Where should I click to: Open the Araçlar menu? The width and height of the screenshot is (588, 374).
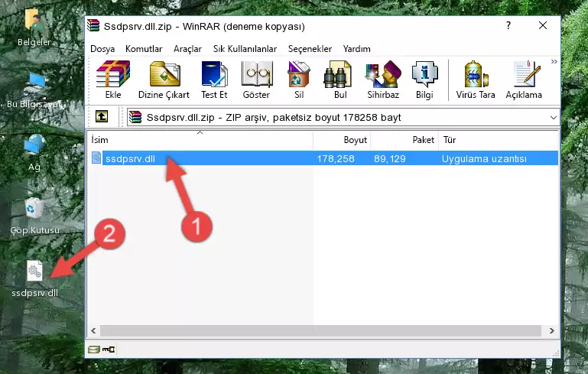(187, 49)
